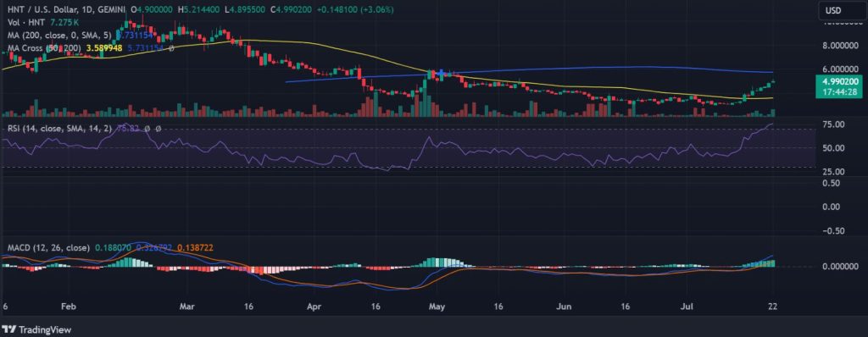
Task: Click the TradingView logo link
Action: [37, 330]
